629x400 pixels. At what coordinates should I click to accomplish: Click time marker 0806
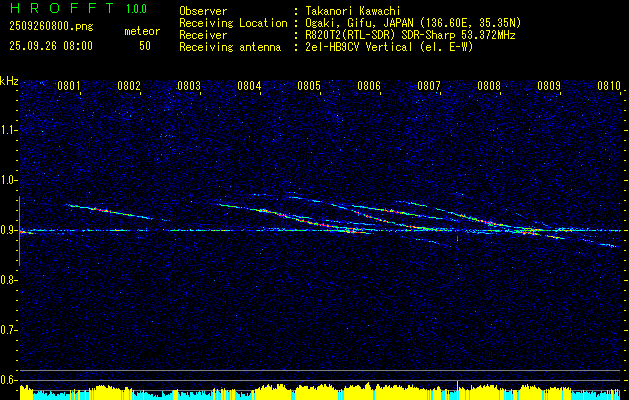tap(369, 86)
